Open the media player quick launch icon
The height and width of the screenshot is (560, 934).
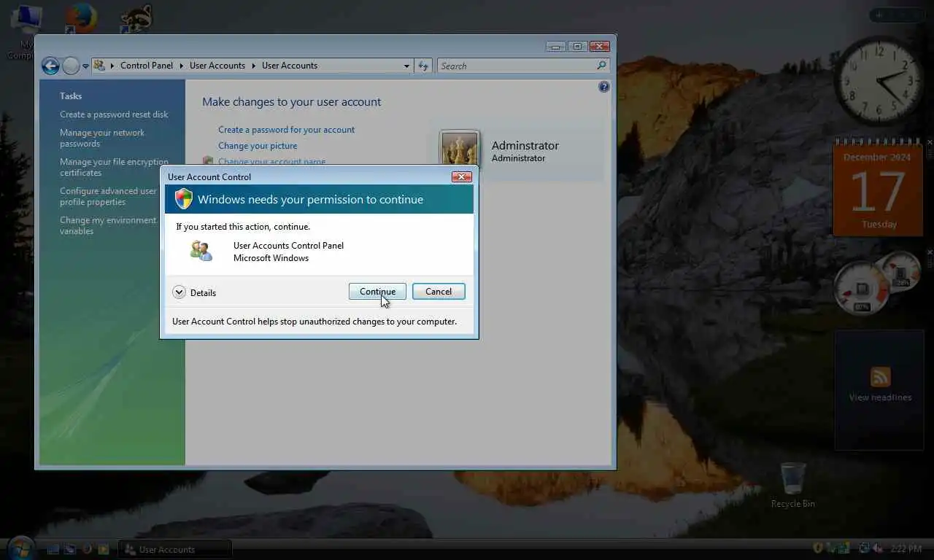tap(103, 549)
